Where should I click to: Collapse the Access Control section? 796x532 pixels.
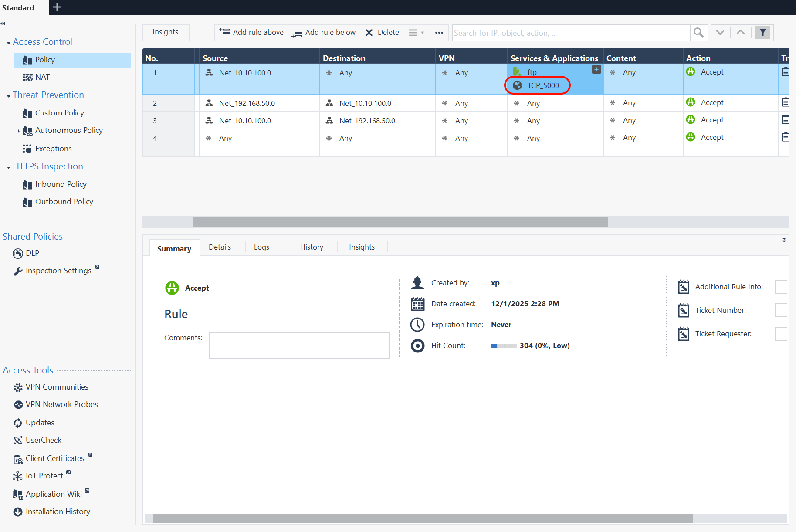[9, 43]
